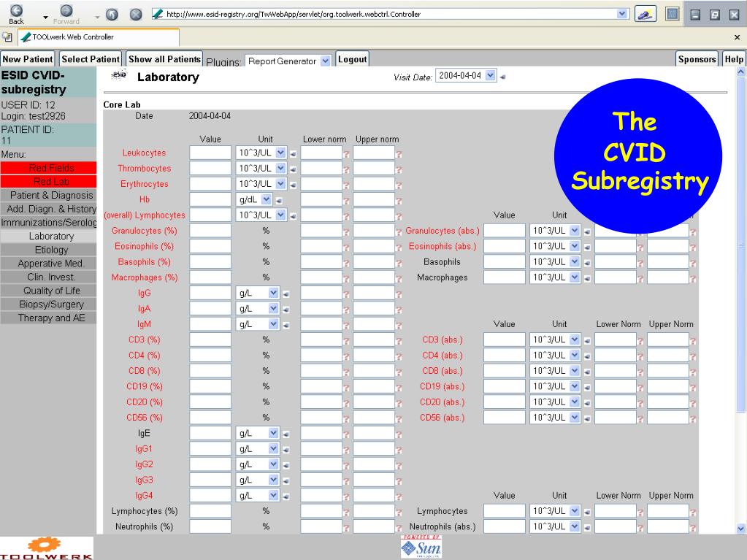The width and height of the screenshot is (747, 560).
Task: Click the New Patient button
Action: click(x=28, y=59)
